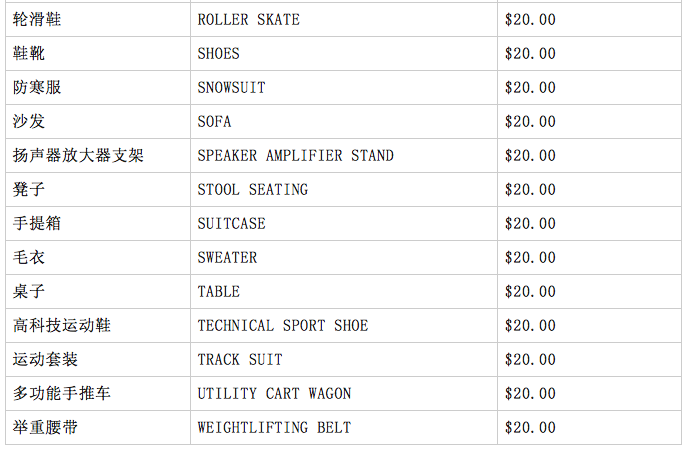Screen dimensions: 688x451
Task: Click the Chinese label 轮滑鞋
Action: (x=37, y=20)
